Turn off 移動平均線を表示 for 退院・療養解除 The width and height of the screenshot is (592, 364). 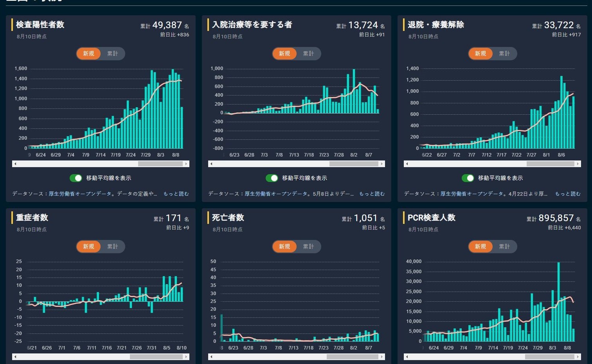pos(468,178)
